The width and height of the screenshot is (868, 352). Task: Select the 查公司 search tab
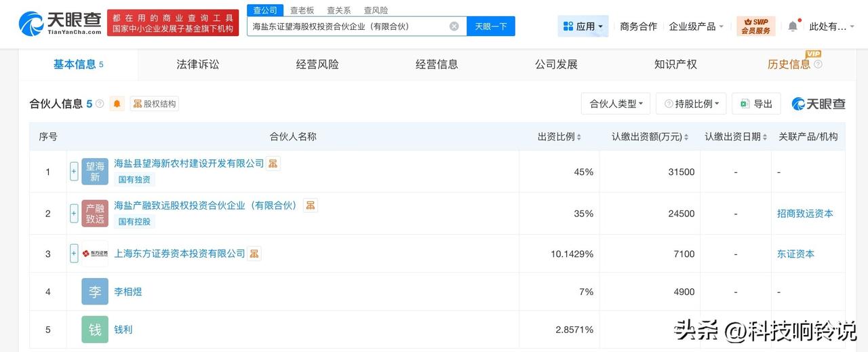(264, 10)
